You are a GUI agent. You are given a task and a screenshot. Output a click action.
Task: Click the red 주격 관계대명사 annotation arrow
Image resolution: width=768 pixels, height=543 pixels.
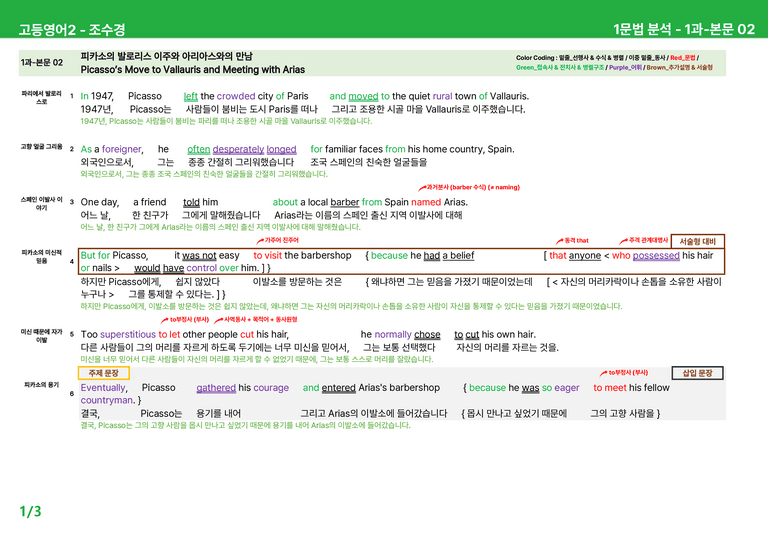click(x=624, y=241)
